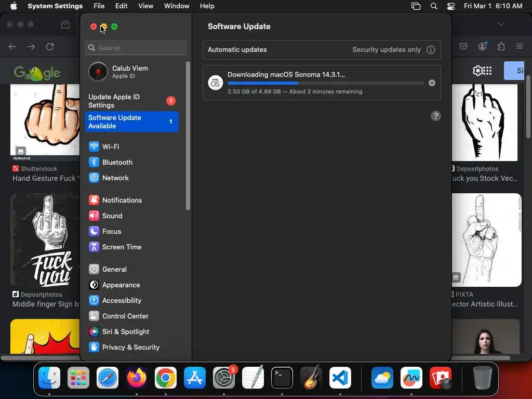Viewport: 532px width, 399px height.
Task: Click the Google logo in Firefox
Action: (37, 73)
